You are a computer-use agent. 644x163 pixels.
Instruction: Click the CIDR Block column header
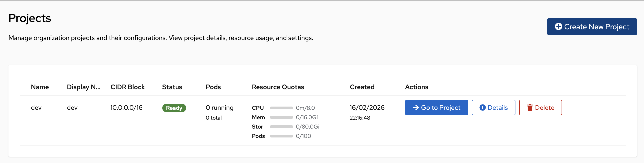coord(127,87)
